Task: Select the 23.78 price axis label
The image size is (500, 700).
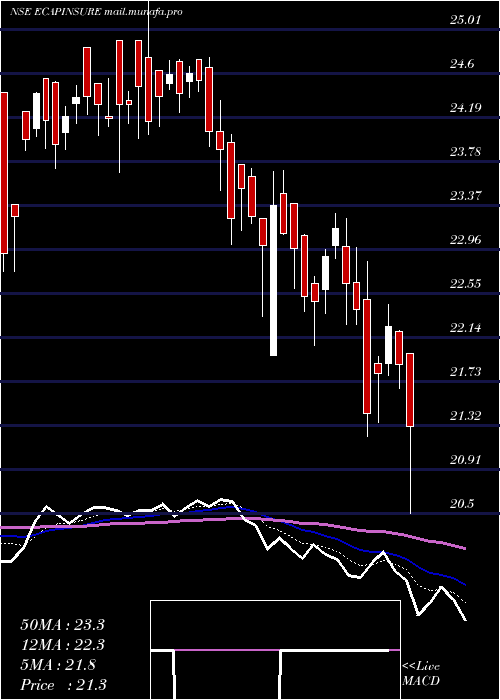Action: [467, 152]
